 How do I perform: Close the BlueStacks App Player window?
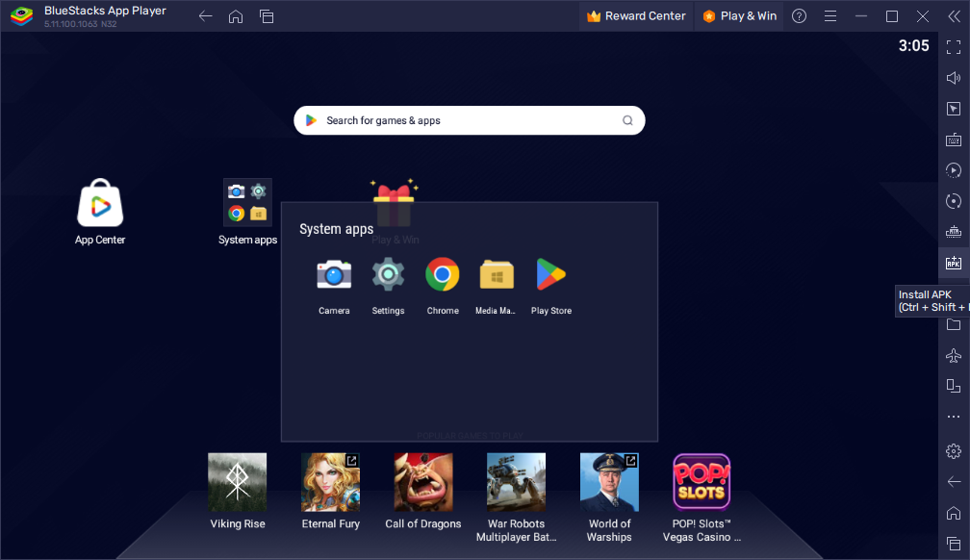pyautogui.click(x=923, y=16)
